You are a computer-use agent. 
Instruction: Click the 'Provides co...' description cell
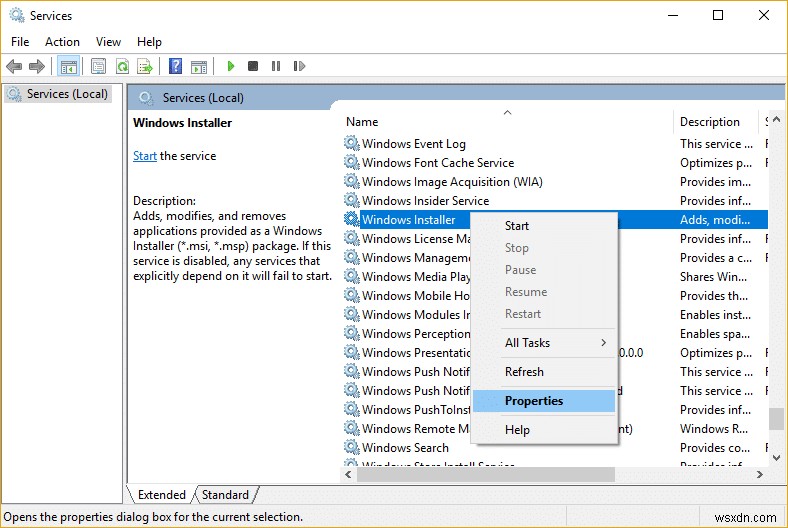[715, 448]
